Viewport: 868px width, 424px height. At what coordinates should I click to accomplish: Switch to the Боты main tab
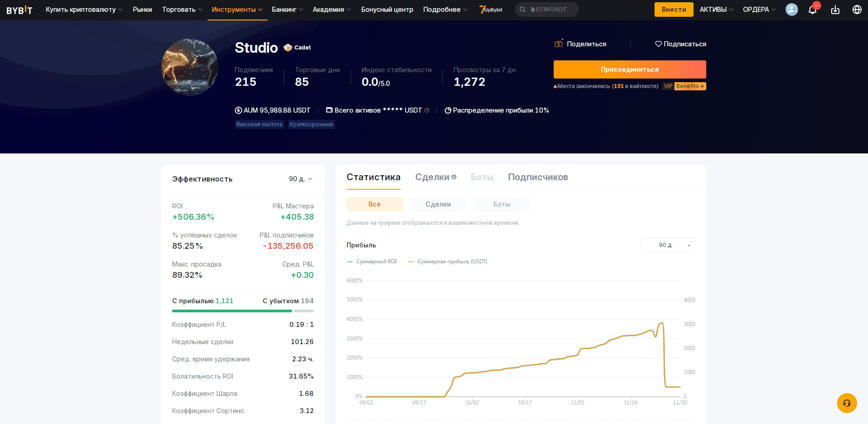point(482,177)
